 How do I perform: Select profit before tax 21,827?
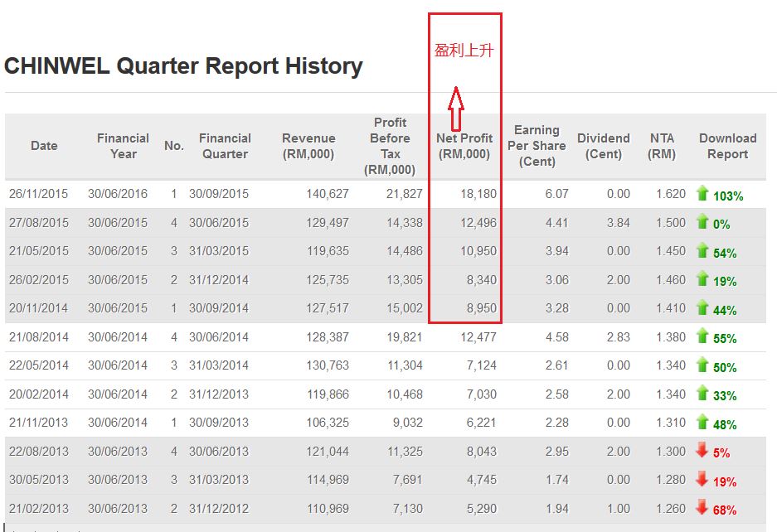point(405,194)
